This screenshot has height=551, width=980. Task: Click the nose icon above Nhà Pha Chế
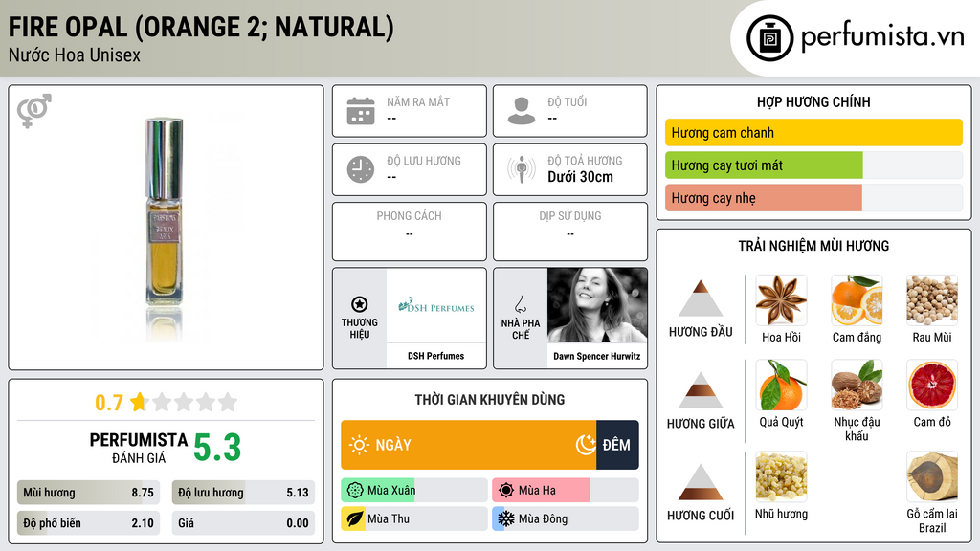520,304
